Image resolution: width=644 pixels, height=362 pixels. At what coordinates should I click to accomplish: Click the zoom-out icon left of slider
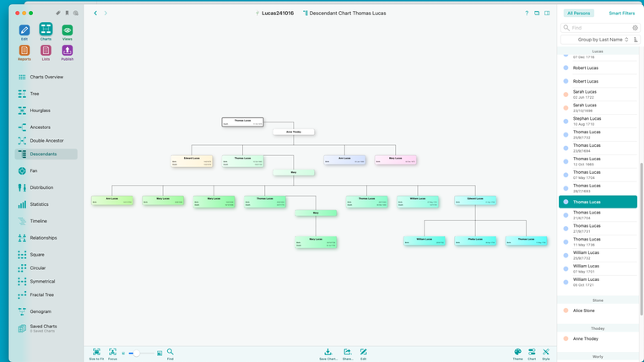123,354
